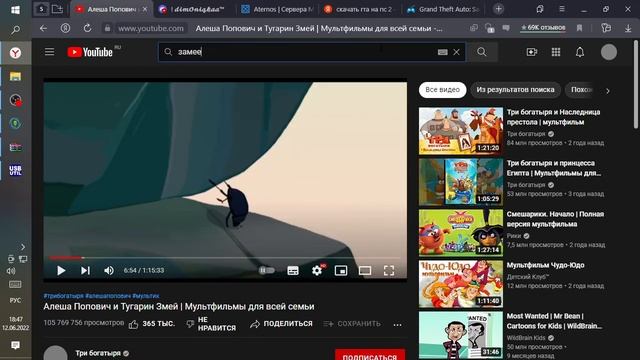The height and width of the screenshot is (360, 640).
Task: Open Windows search magnifier in taskbar
Action: pyautogui.click(x=16, y=30)
